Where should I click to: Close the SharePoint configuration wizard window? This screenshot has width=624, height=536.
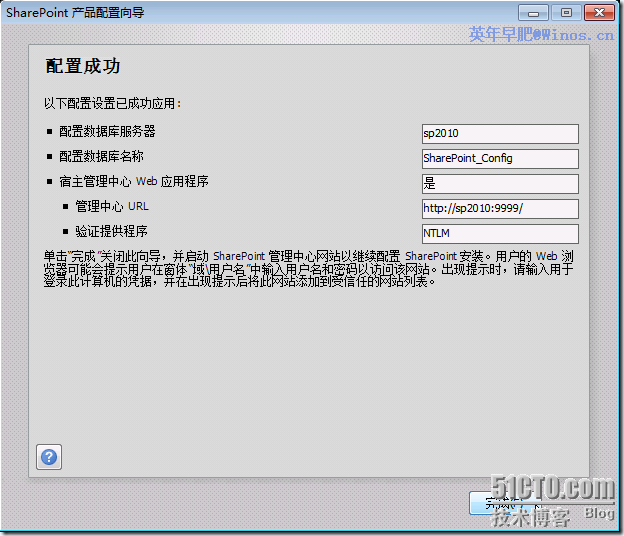click(x=599, y=13)
